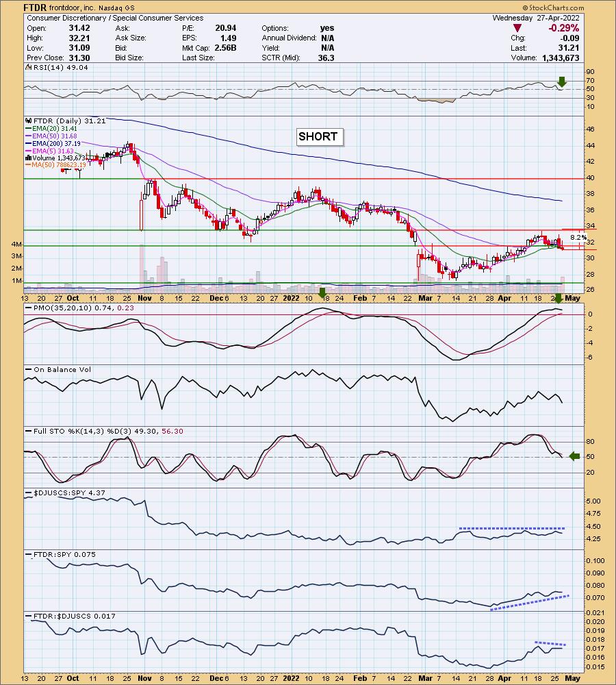The width and height of the screenshot is (616, 685).
Task: Click the volume bars icon in the legend
Action: [29, 158]
